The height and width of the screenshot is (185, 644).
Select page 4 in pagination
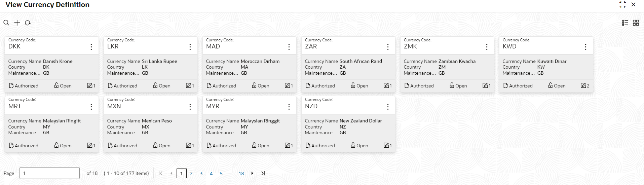pyautogui.click(x=211, y=174)
